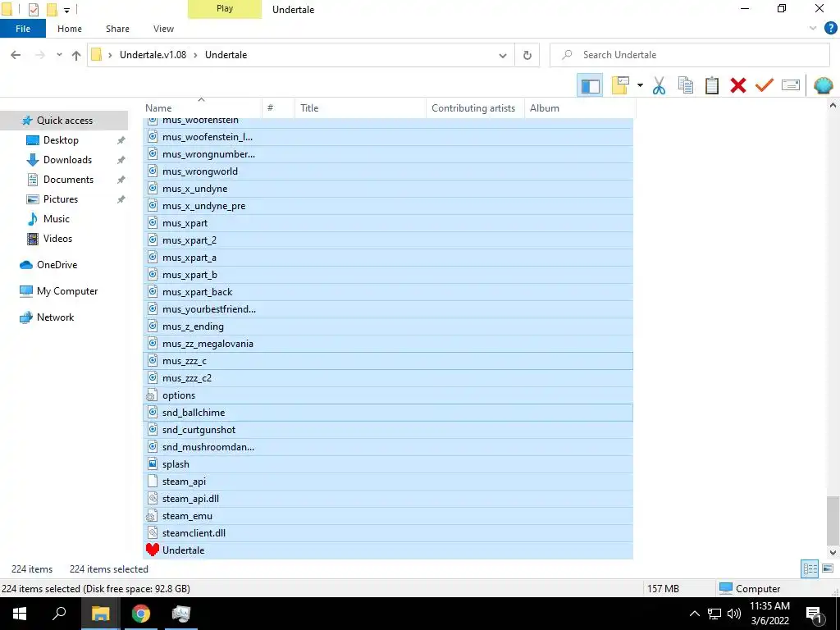Select the mus_zz_megalovania file
The width and height of the screenshot is (840, 630).
point(388,344)
